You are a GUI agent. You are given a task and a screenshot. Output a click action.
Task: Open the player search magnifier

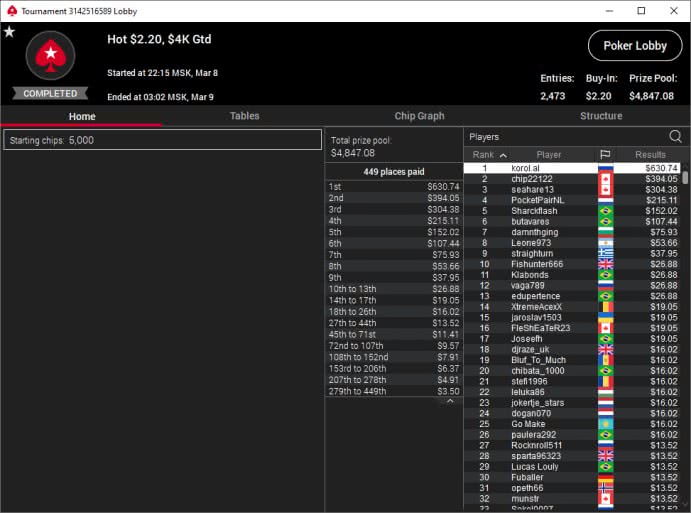pyautogui.click(x=675, y=137)
